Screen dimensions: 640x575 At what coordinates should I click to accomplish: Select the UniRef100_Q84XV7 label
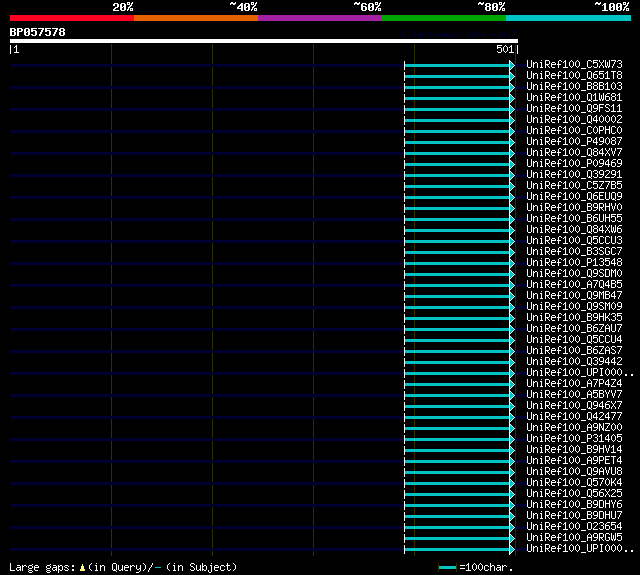click(574, 153)
